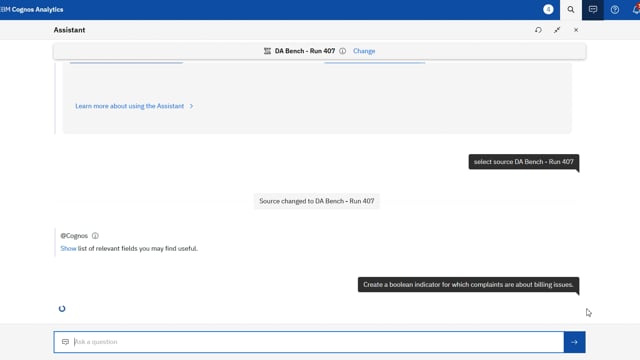The width and height of the screenshot is (640, 360).
Task: Select the billing issues boolean indicator message
Action: (468, 284)
